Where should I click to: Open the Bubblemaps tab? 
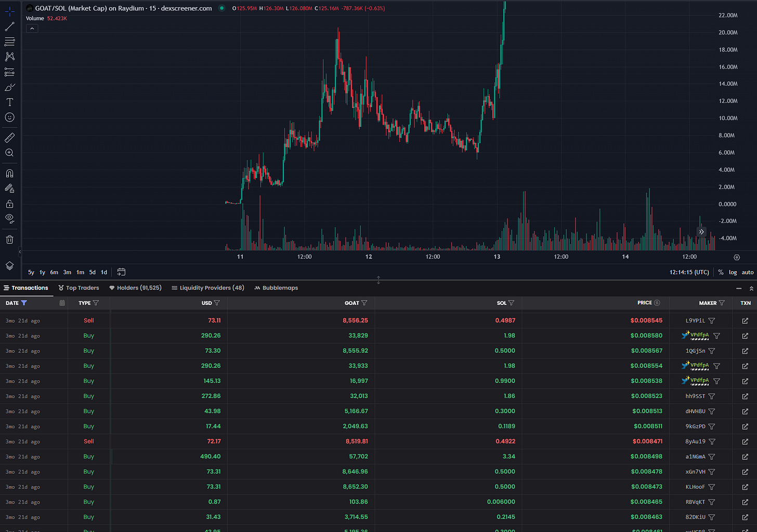[x=276, y=288]
